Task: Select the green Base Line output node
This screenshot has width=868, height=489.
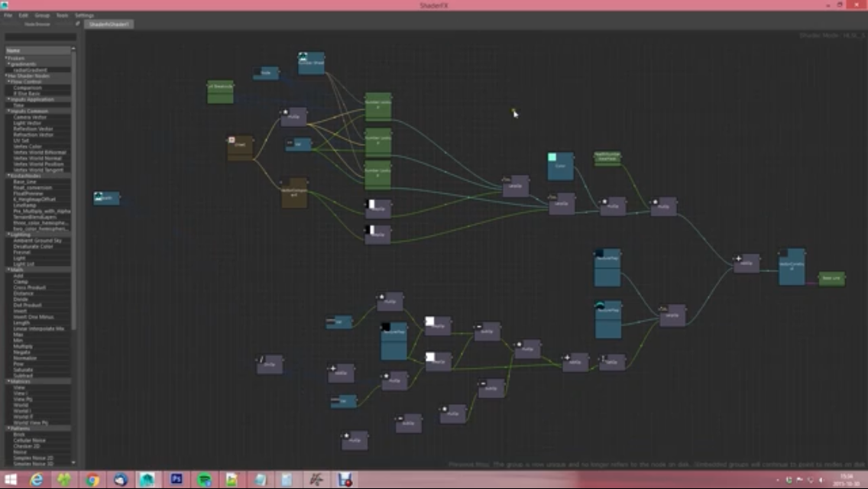Action: tap(831, 278)
